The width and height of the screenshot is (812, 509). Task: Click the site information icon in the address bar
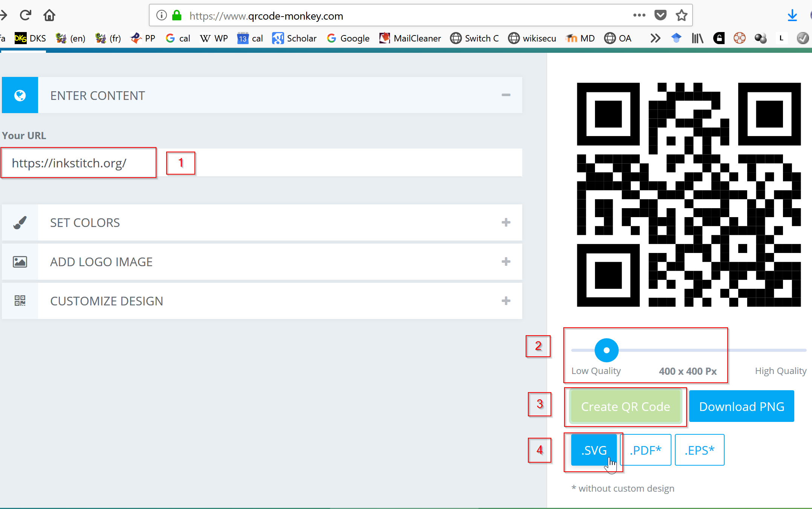(x=162, y=15)
